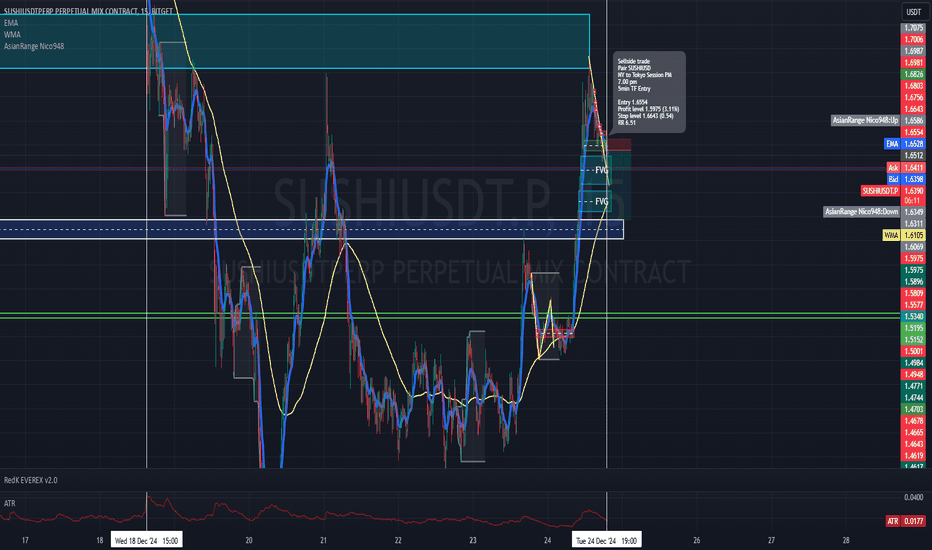Image resolution: width=932 pixels, height=550 pixels.
Task: Click the SUSHIUSDTPERP symbol title in legend
Action: (88, 11)
